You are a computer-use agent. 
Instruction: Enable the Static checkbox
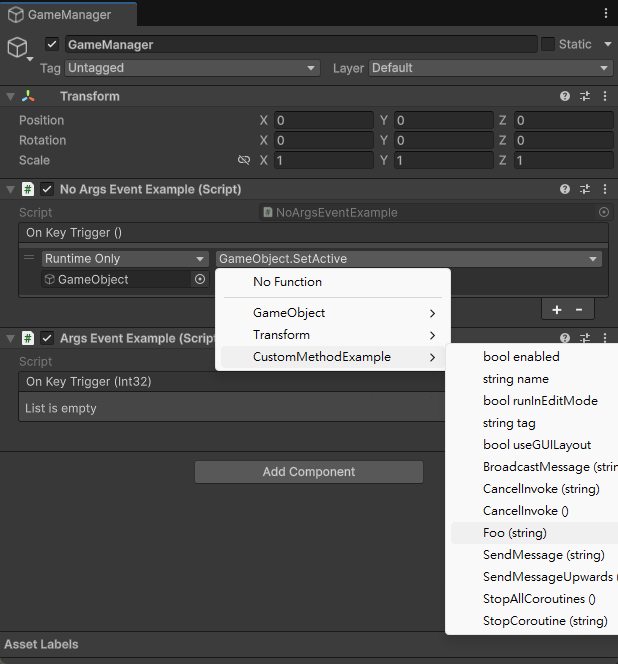pyautogui.click(x=547, y=44)
